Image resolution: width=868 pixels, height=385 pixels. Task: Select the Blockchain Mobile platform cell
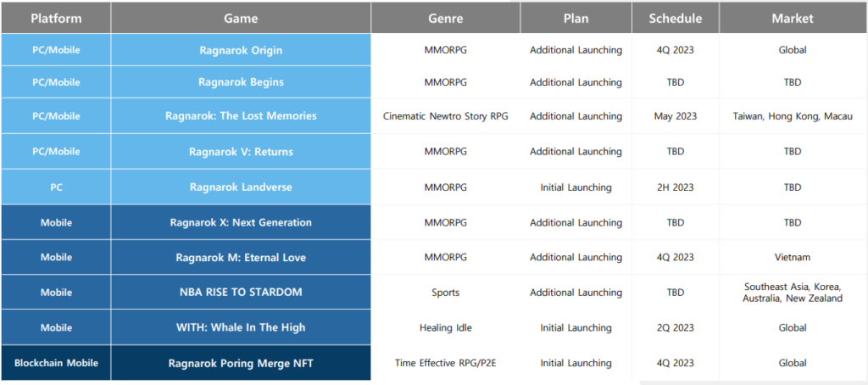tap(56, 363)
